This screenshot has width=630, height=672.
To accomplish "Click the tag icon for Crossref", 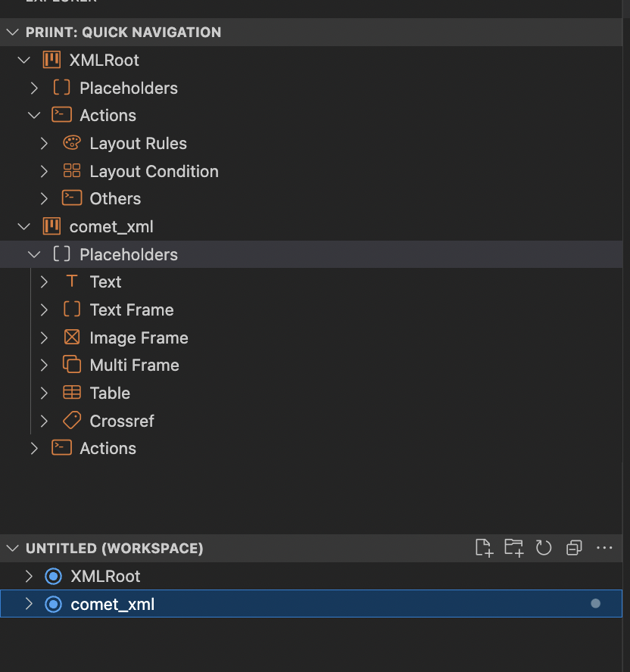I will [x=72, y=421].
